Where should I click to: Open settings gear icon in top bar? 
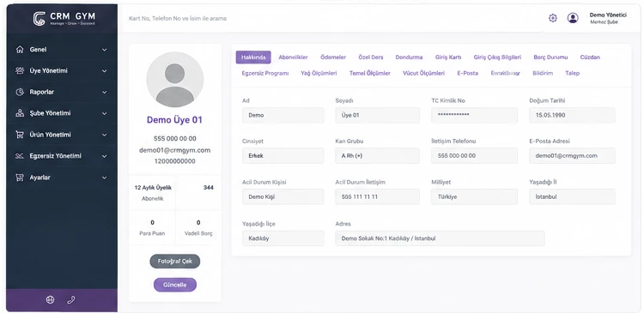(x=553, y=18)
